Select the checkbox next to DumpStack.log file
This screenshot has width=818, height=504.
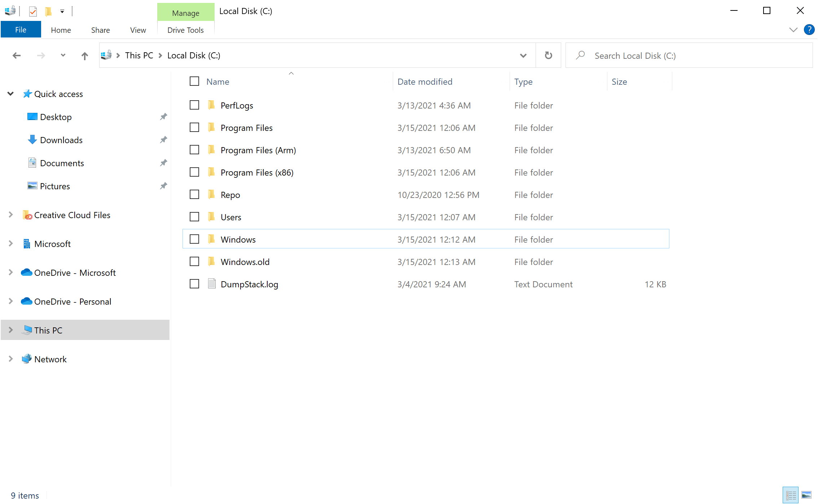point(194,284)
